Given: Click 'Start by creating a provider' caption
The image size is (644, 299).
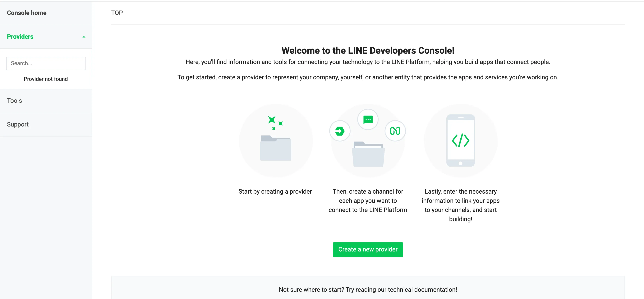Looking at the screenshot, I should tap(275, 191).
